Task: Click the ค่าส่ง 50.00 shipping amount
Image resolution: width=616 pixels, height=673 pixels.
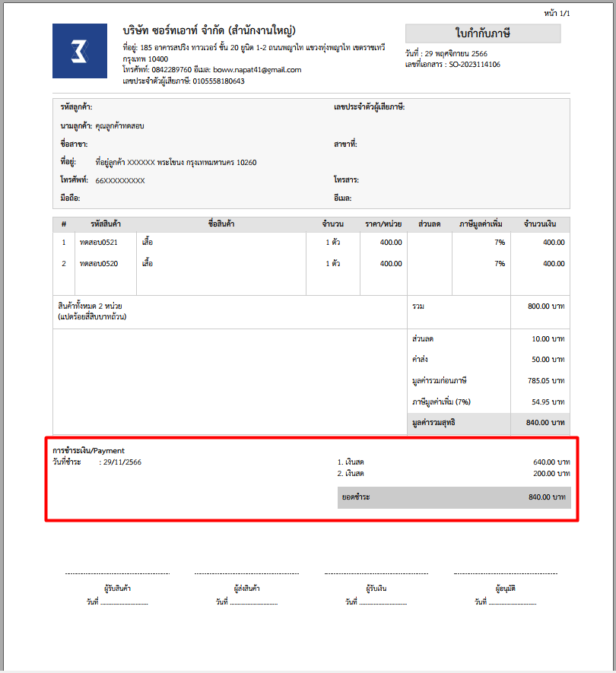Action: click(x=548, y=359)
